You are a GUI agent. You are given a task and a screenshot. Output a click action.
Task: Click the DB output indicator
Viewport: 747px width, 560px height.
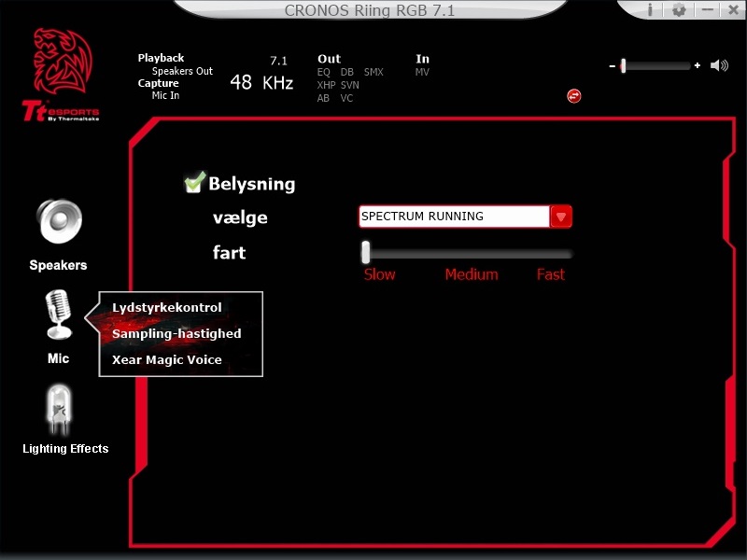tap(346, 72)
